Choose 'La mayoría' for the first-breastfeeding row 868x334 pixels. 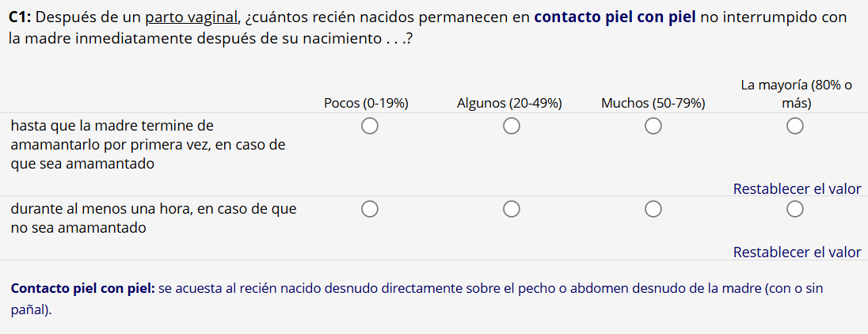click(795, 126)
